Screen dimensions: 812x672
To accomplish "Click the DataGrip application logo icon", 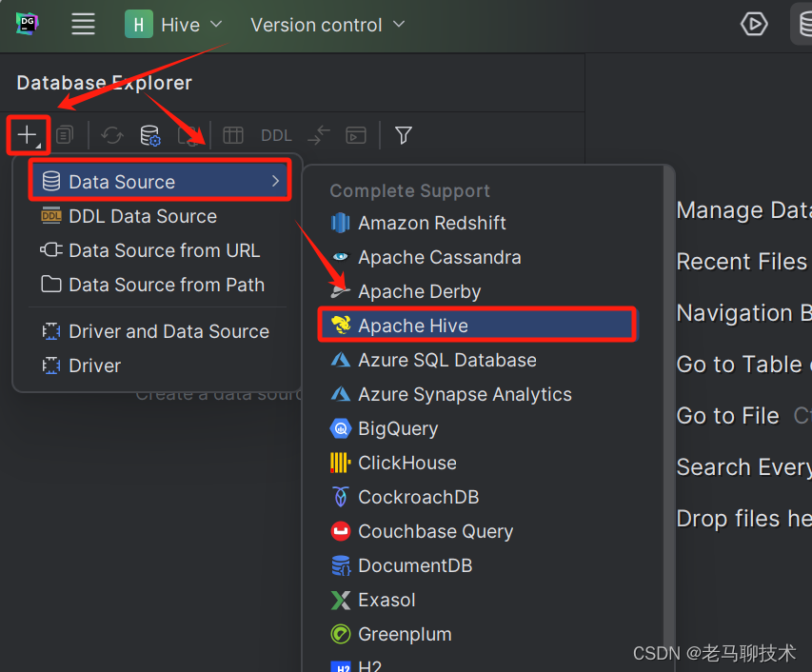I will (x=27, y=24).
